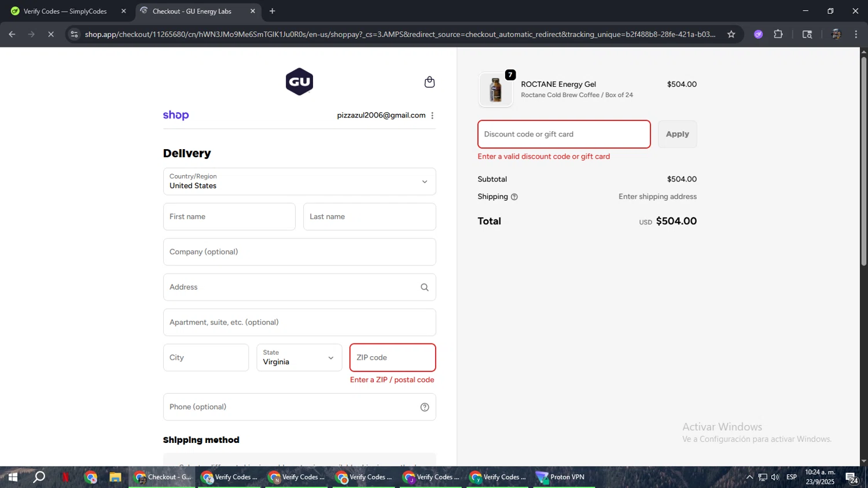Open volume control in system tray
This screenshot has width=868, height=488.
tap(775, 477)
